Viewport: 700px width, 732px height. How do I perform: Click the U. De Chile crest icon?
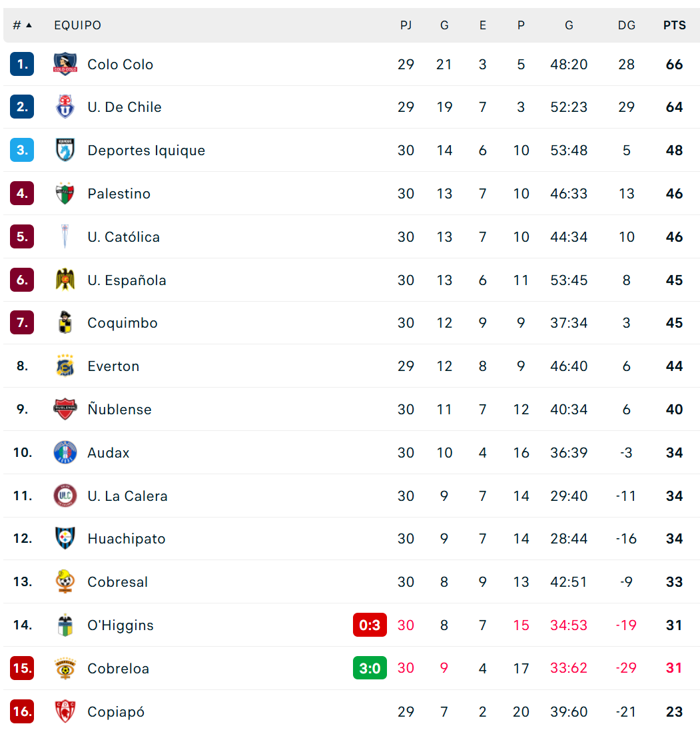[x=65, y=107]
